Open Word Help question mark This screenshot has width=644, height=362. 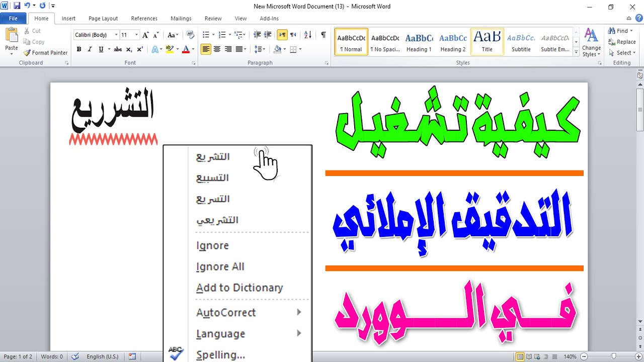(x=639, y=18)
